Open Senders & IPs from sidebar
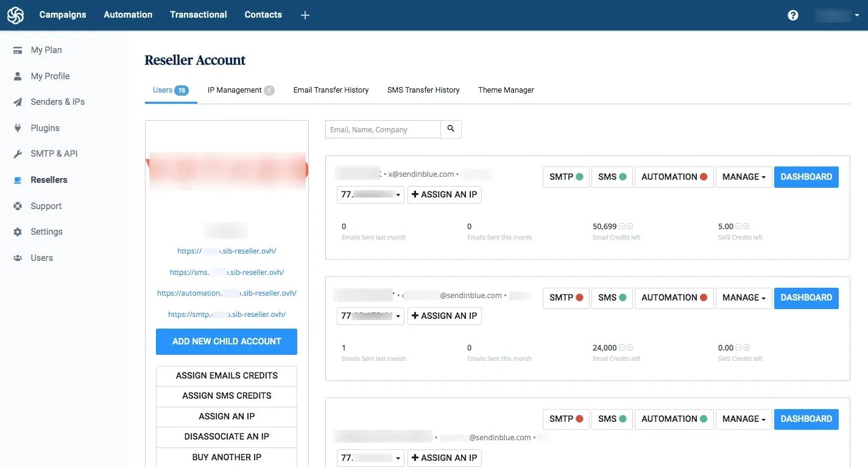The height and width of the screenshot is (467, 868). click(57, 102)
